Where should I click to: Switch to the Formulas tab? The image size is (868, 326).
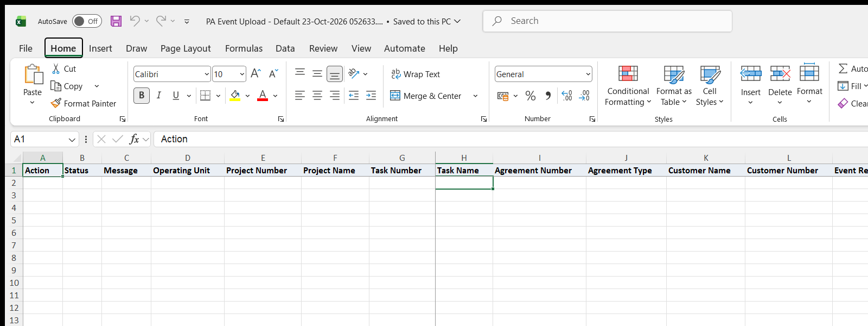click(244, 48)
